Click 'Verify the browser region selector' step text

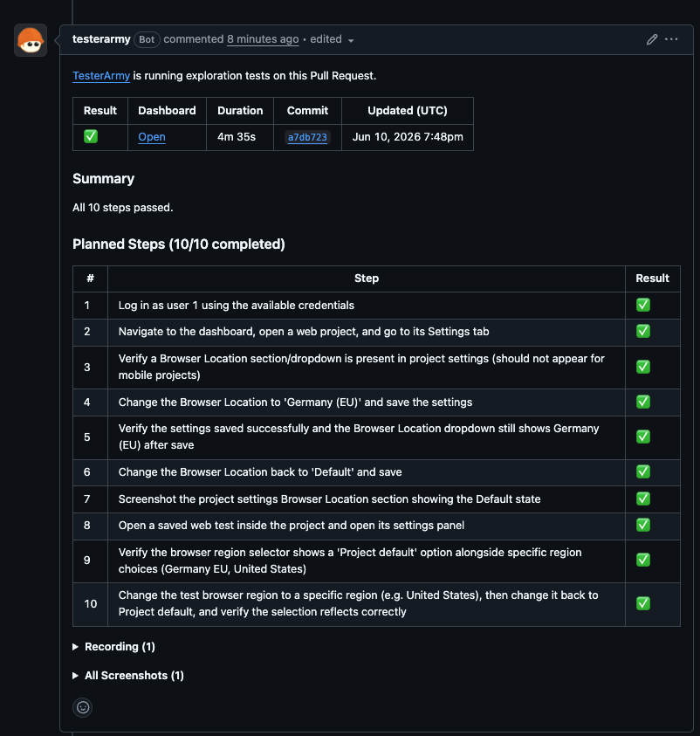pos(350,561)
